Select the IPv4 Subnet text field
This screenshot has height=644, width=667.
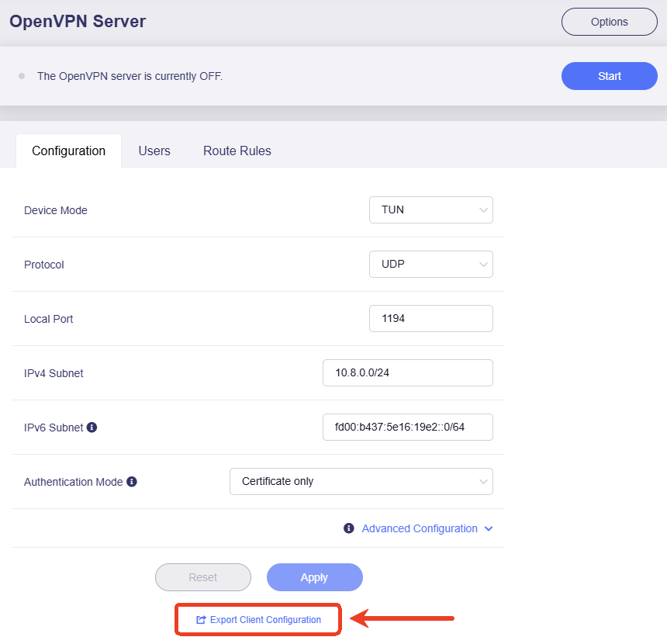pos(407,372)
